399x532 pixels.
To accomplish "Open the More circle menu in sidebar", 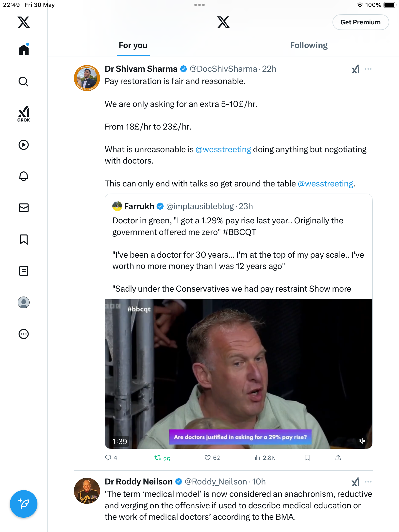I will pyautogui.click(x=24, y=334).
